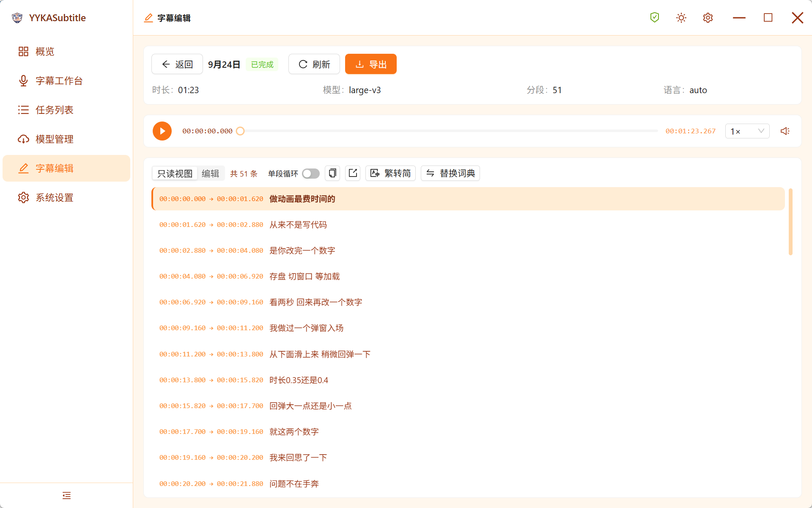Screen dimensions: 812x508
Task: Open the 1× playback speed dropdown
Action: coord(747,131)
